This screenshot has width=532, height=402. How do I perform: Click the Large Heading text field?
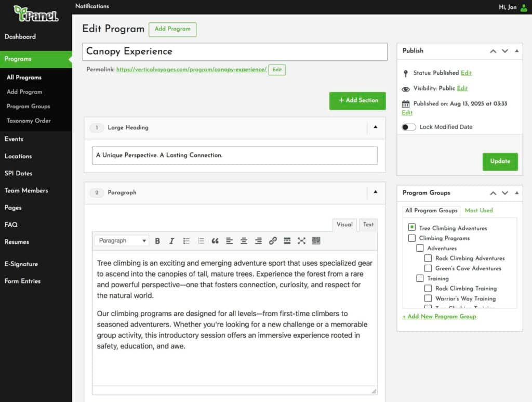[x=235, y=155]
